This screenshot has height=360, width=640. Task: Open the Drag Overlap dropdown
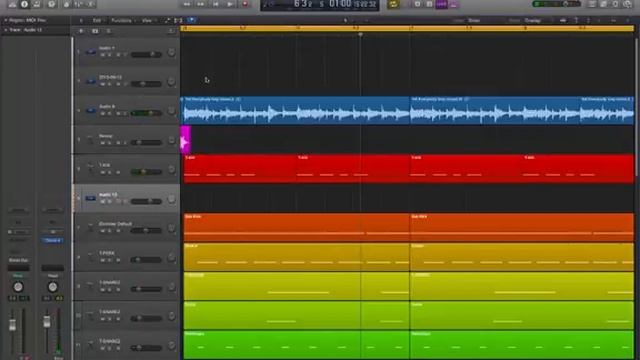pyautogui.click(x=533, y=20)
